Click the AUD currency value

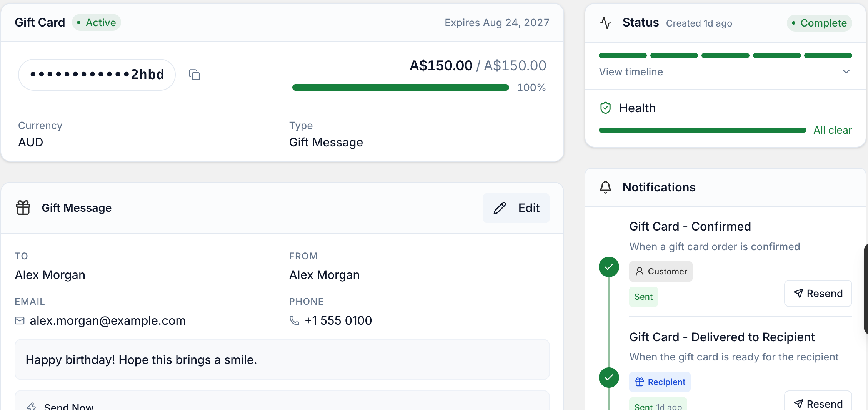tap(31, 142)
